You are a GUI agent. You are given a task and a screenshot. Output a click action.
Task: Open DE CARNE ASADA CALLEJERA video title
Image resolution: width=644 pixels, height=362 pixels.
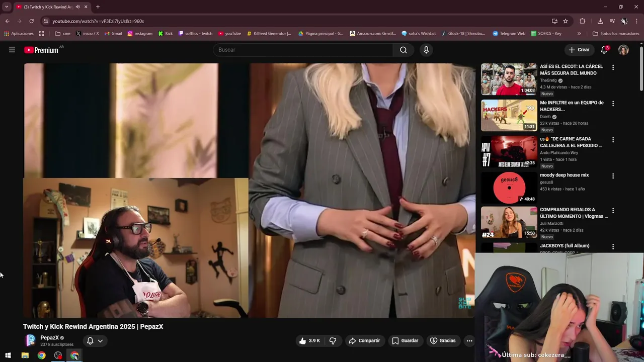pos(571,142)
